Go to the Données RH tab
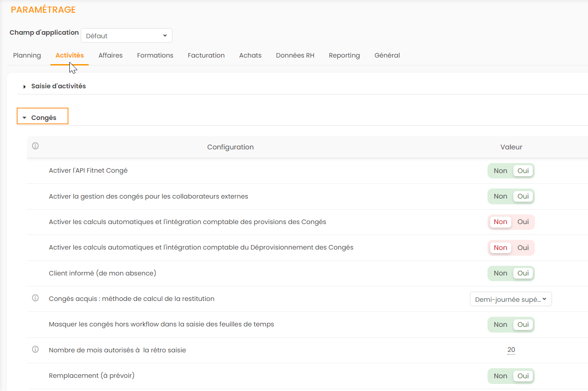Image resolution: width=588 pixels, height=391 pixels. click(295, 55)
